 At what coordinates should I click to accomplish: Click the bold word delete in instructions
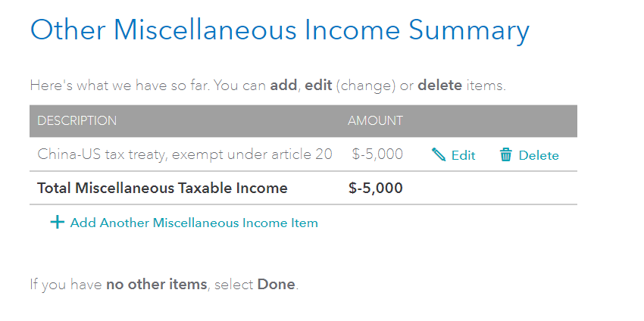(x=440, y=86)
